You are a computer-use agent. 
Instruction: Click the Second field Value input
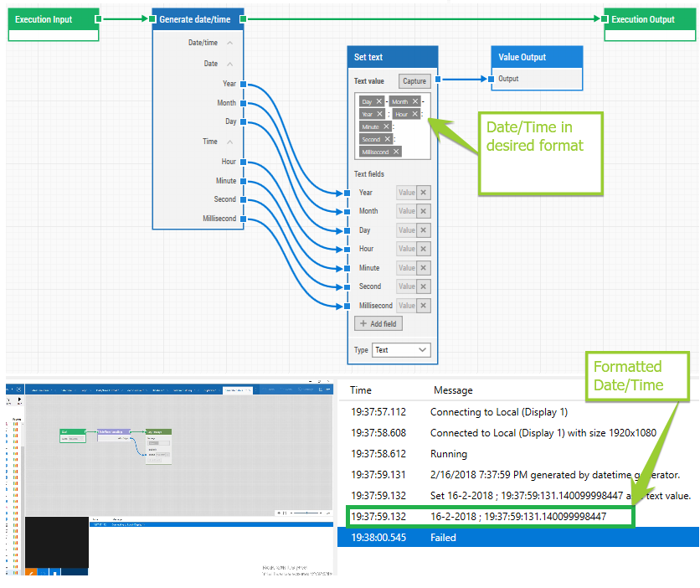point(406,286)
